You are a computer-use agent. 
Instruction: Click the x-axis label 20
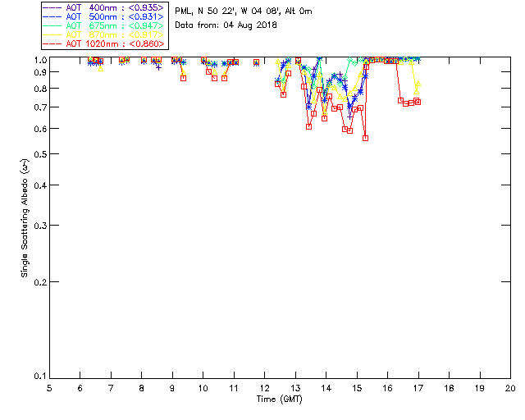[510, 388]
